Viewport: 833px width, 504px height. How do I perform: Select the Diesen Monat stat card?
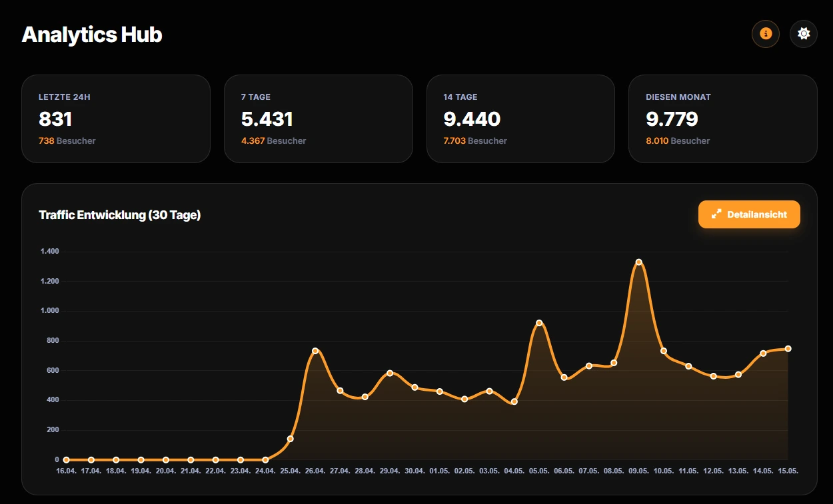[x=723, y=119]
